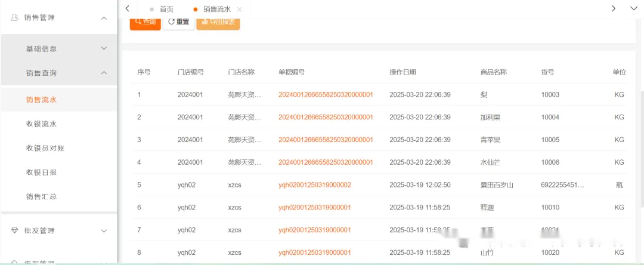Click the 销售管理 user icon in sidebar
This screenshot has width=644, height=265.
[15, 18]
